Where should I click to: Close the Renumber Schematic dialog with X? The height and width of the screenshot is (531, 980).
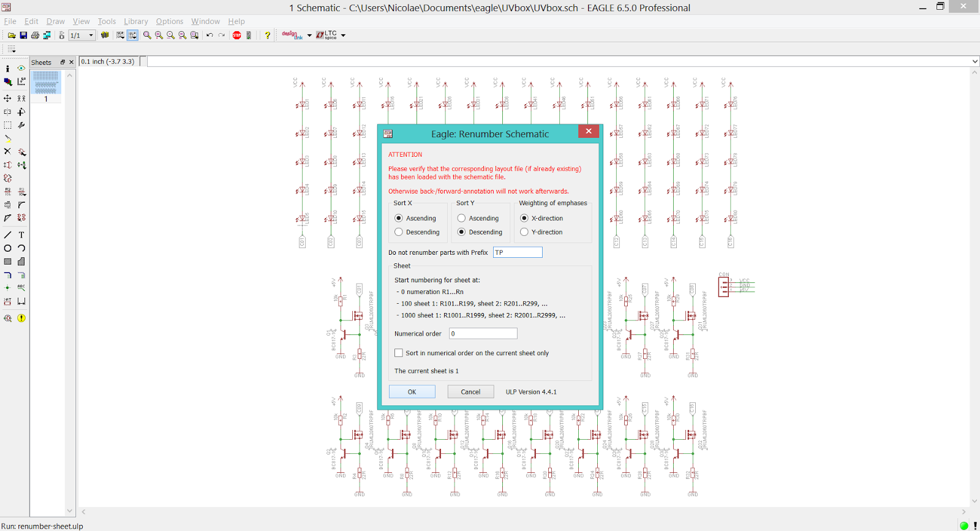[x=589, y=131]
